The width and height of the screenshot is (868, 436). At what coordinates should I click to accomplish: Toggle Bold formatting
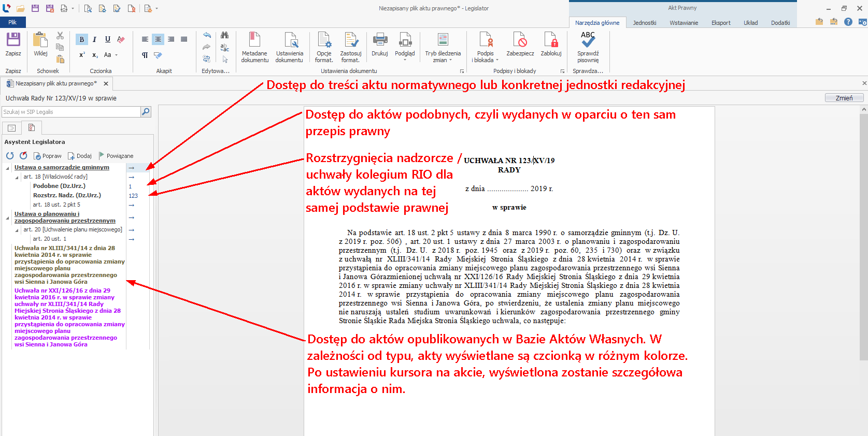coord(82,39)
